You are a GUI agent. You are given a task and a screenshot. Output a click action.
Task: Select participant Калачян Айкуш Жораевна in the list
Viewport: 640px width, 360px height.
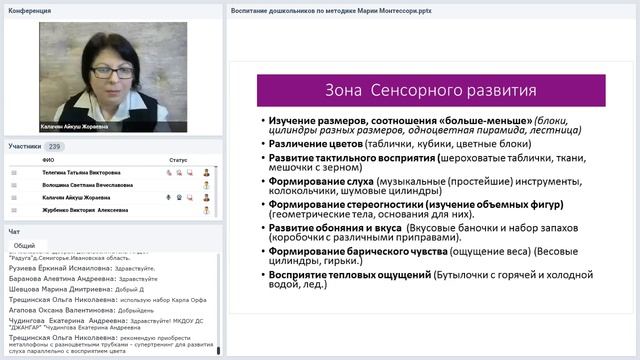click(76, 198)
